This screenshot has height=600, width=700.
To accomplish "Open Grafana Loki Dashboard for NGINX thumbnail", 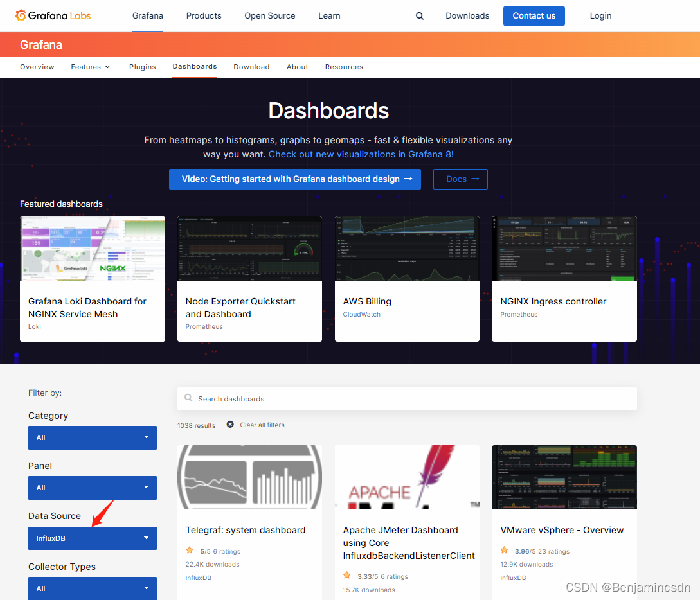I will (x=93, y=249).
